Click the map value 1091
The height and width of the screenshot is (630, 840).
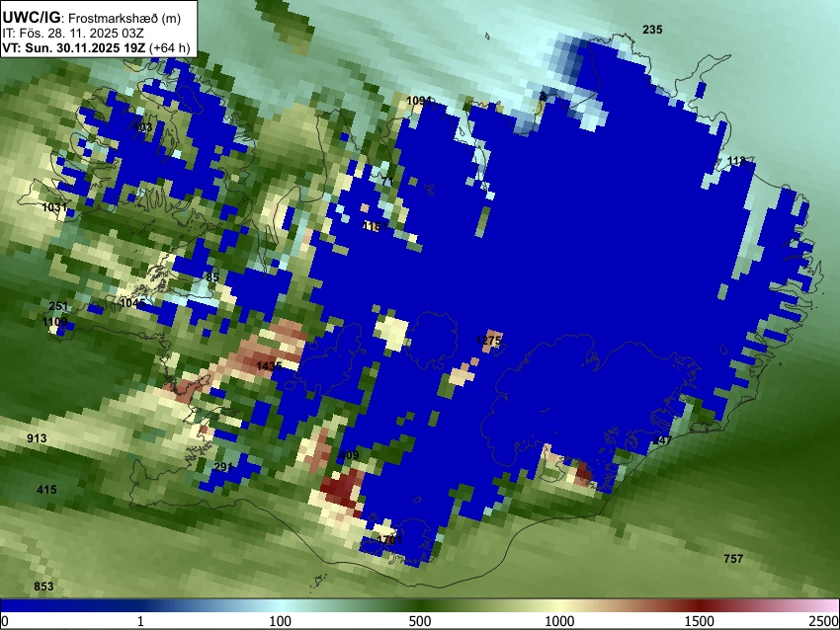[419, 101]
